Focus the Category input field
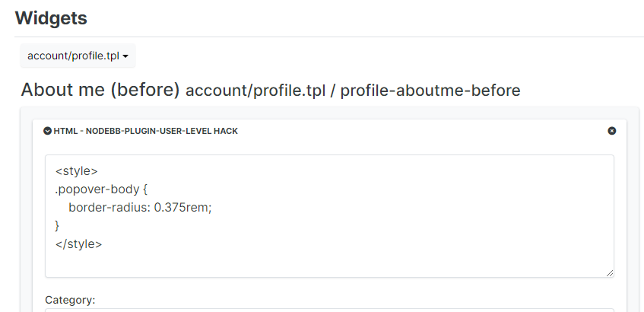This screenshot has height=312, width=644. click(329, 310)
